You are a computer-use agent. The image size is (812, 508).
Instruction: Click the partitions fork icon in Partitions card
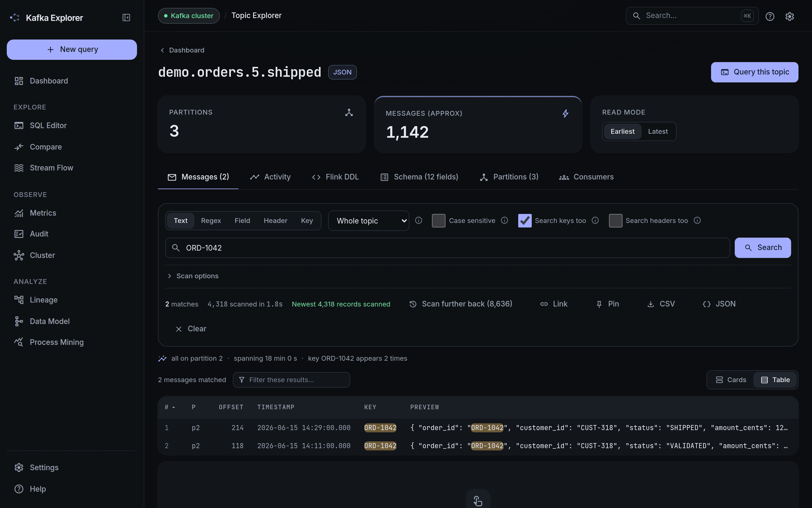(349, 113)
